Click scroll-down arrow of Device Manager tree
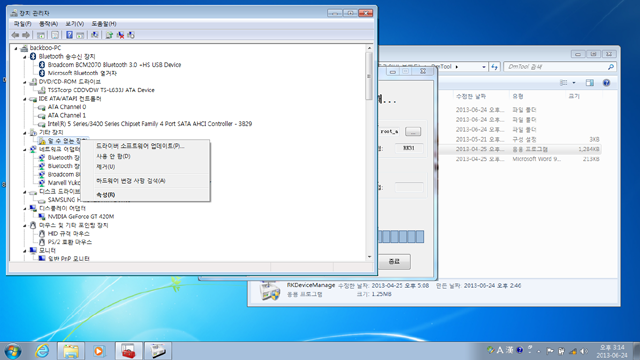 pyautogui.click(x=369, y=257)
